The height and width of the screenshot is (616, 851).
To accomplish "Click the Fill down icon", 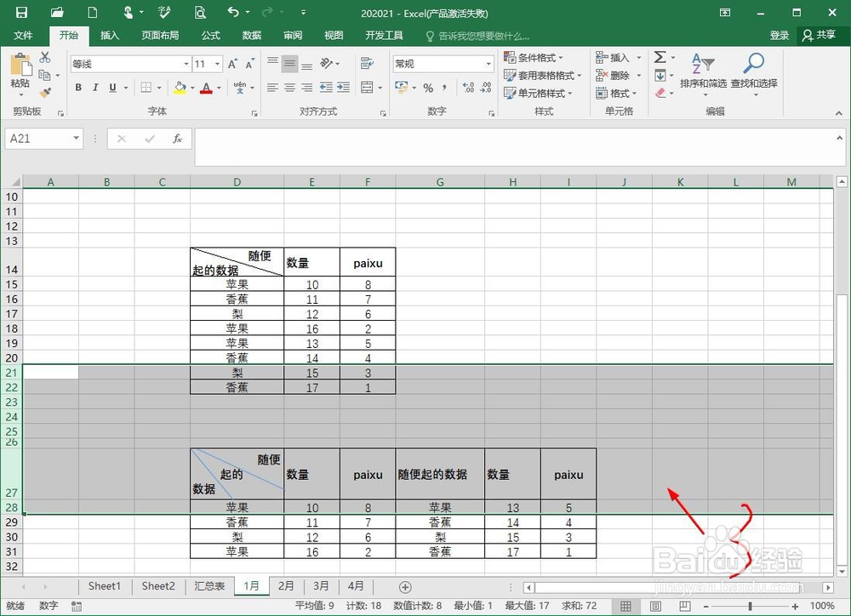I will click(660, 76).
